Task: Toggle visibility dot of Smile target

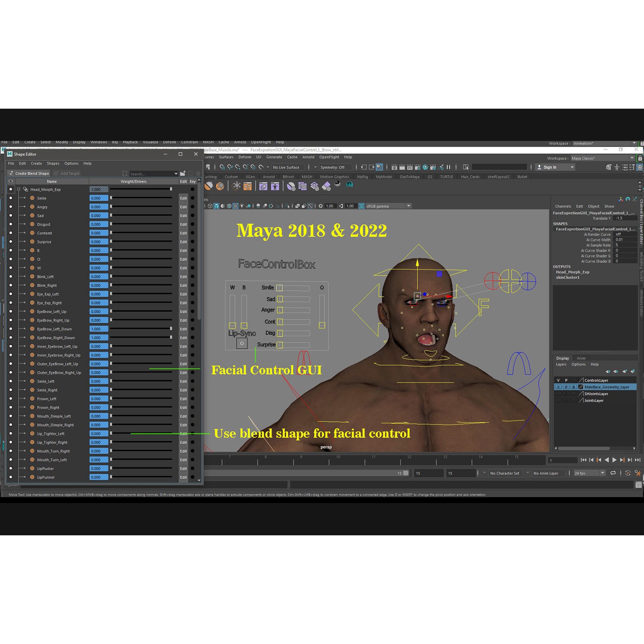Action: point(11,198)
